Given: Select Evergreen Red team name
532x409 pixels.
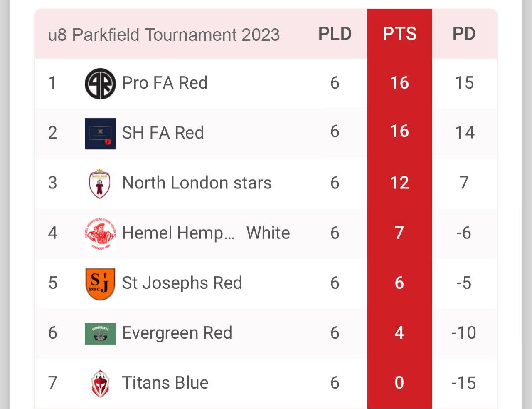Looking at the screenshot, I should (x=177, y=333).
